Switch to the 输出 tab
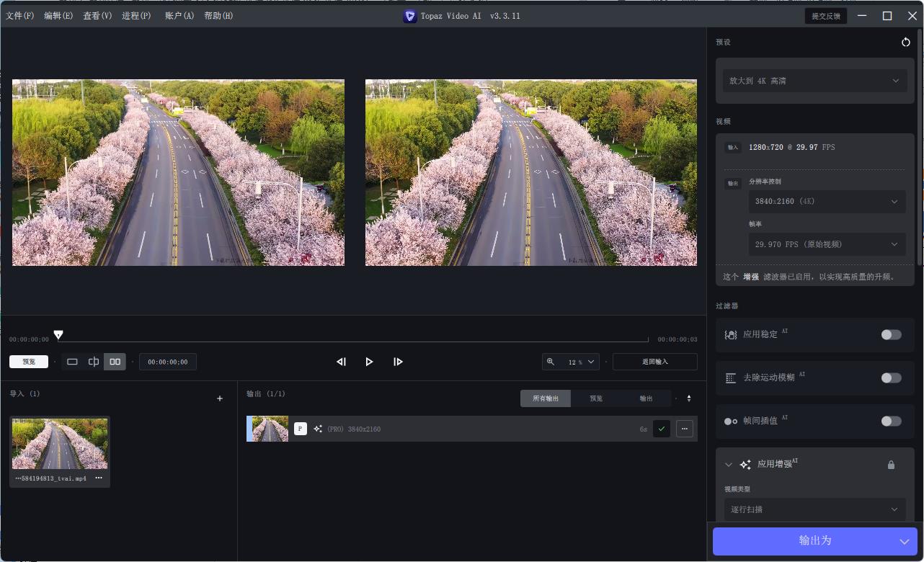 646,398
